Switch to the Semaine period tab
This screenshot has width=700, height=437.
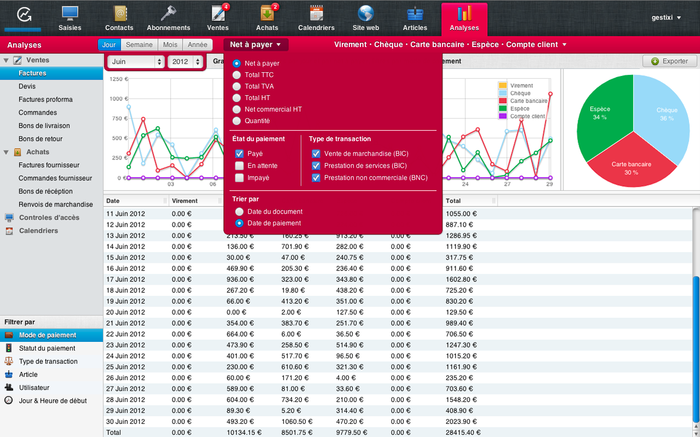tap(139, 45)
